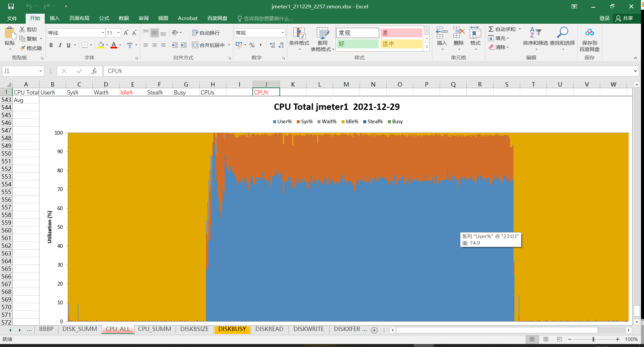Switch to the CPU_SUMM sheet tab

click(x=154, y=329)
